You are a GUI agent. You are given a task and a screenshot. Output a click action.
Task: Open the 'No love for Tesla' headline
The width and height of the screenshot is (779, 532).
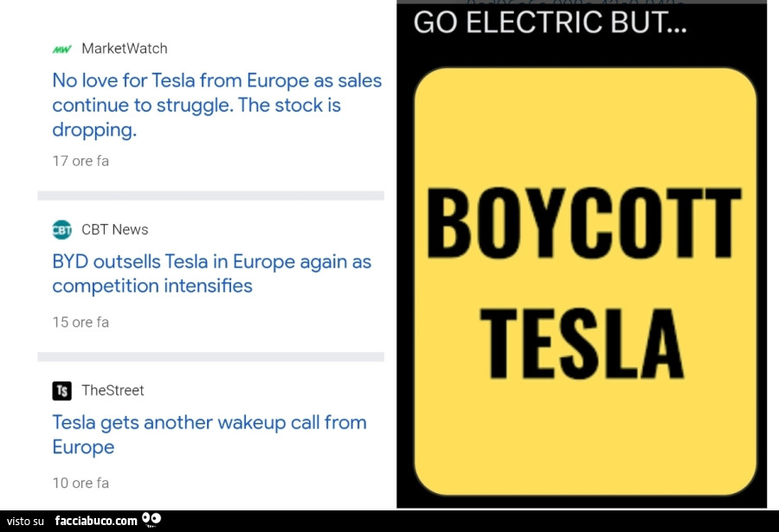(x=216, y=106)
